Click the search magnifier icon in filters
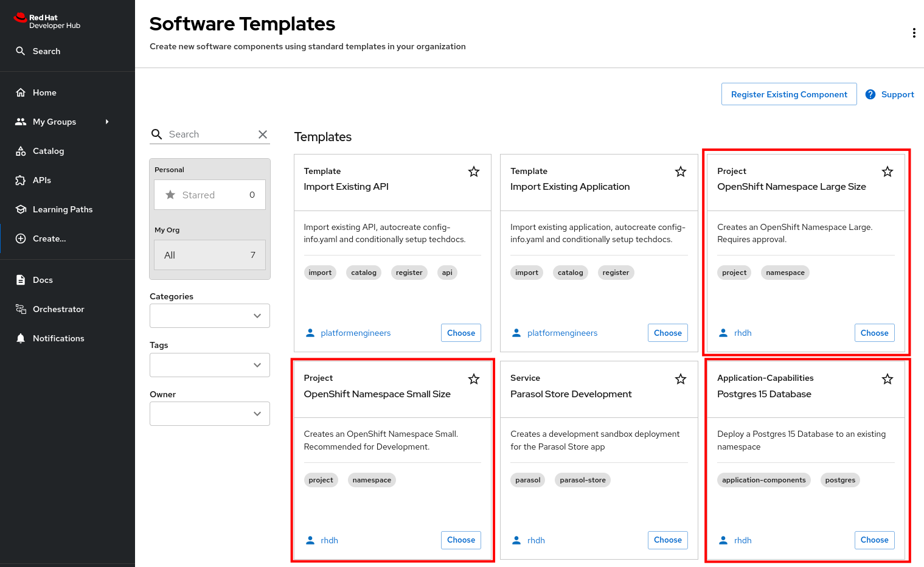This screenshot has height=567, width=924. [x=156, y=134]
